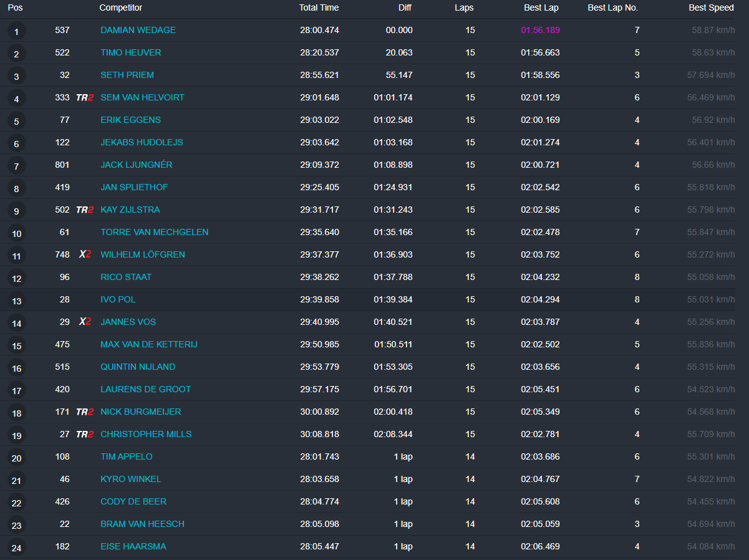This screenshot has height=560, width=749.
Task: Click the TR2 icon beside Nick Burgmeijer
Action: pos(84,412)
